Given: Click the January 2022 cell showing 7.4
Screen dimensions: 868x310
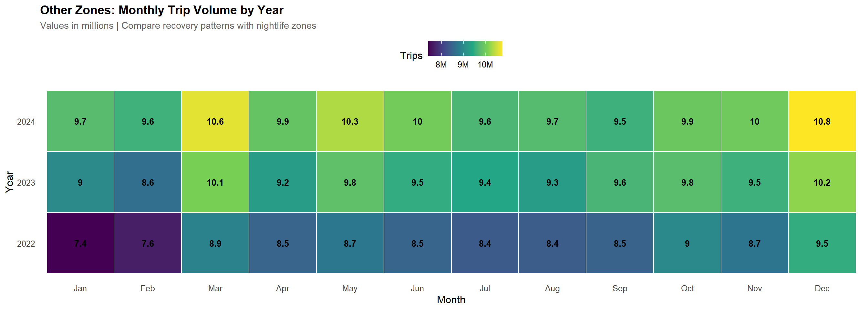Looking at the screenshot, I should pyautogui.click(x=80, y=243).
